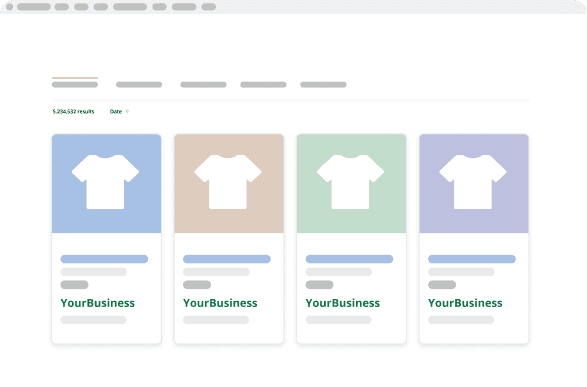587x387 pixels.
Task: Click the t-shirt icon on beige card
Action: click(228, 182)
